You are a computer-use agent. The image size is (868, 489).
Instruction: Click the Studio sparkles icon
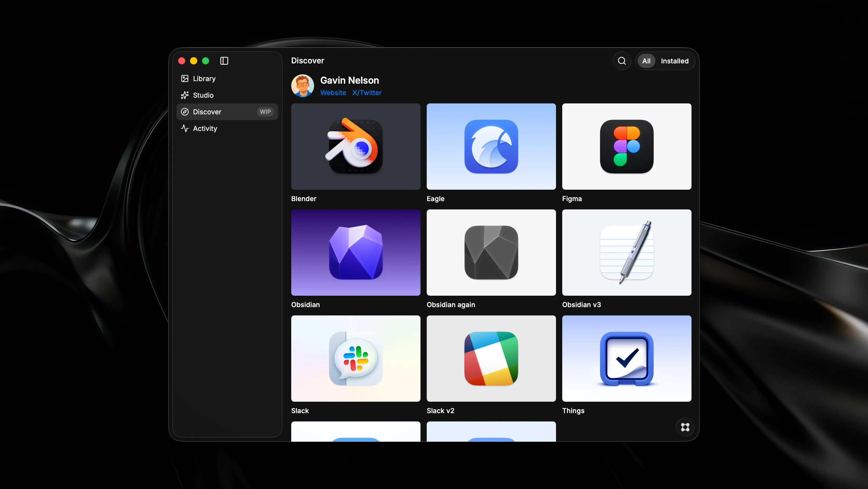click(185, 95)
